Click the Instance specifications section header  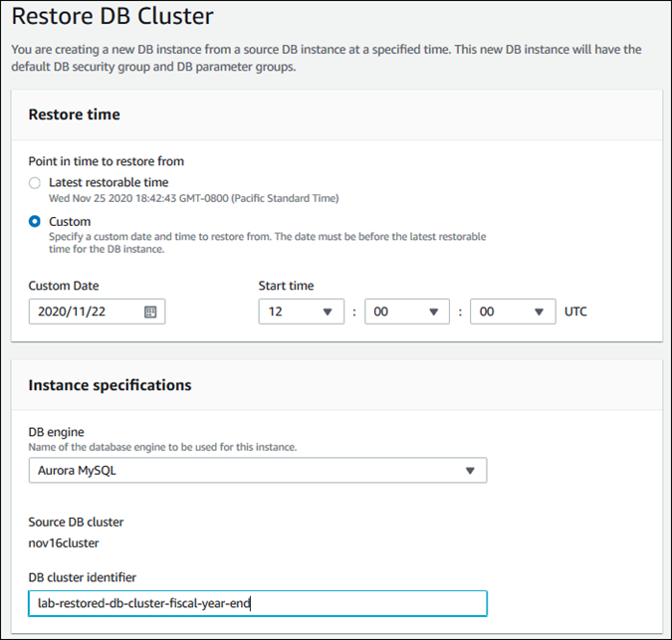click(x=110, y=385)
